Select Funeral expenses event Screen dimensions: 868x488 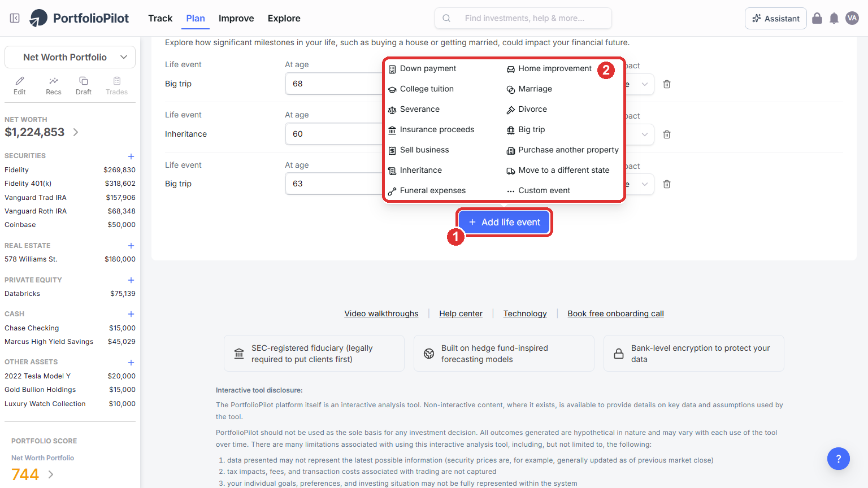pyautogui.click(x=427, y=190)
